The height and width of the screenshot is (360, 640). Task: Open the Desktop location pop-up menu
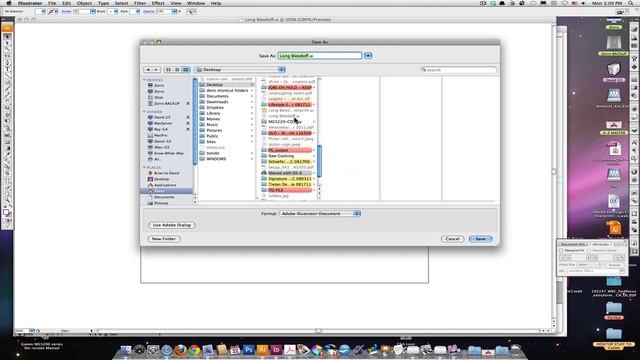[x=240, y=70]
